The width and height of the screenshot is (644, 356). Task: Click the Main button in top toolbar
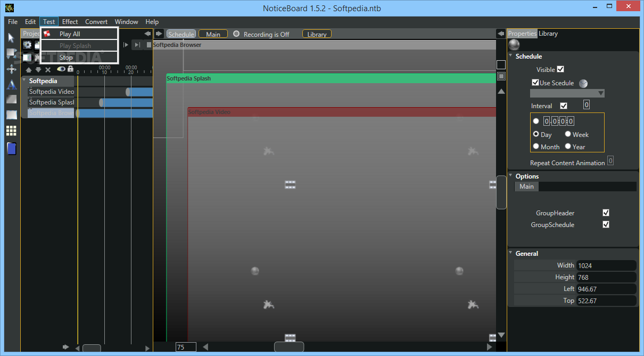[213, 34]
